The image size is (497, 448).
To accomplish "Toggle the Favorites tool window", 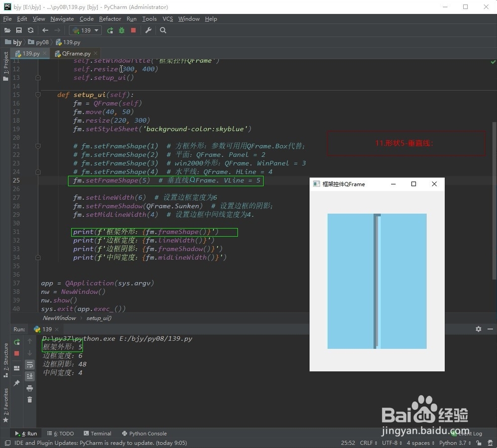I will 5,405.
